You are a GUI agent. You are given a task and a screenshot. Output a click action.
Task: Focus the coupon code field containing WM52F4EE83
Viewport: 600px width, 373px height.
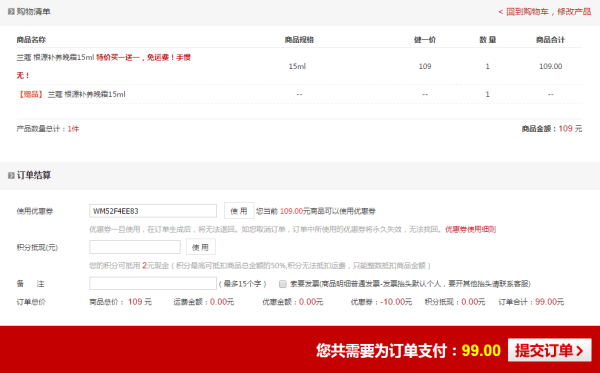click(153, 211)
